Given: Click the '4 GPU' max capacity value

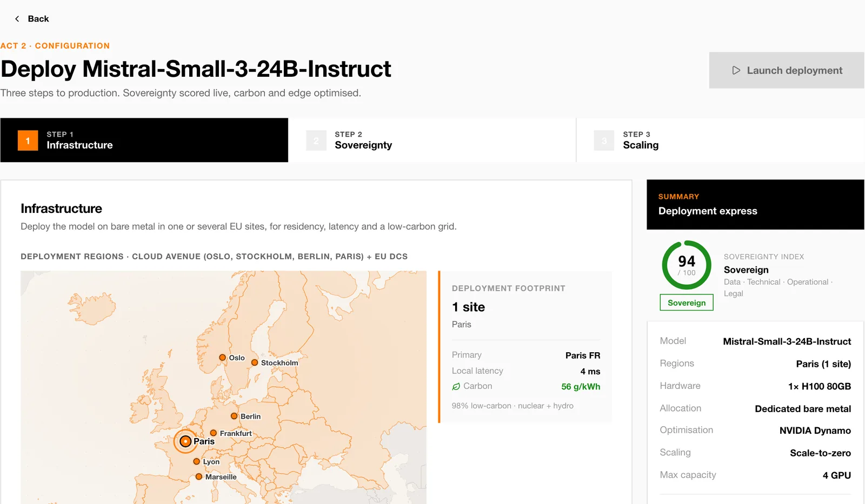Looking at the screenshot, I should [x=837, y=475].
